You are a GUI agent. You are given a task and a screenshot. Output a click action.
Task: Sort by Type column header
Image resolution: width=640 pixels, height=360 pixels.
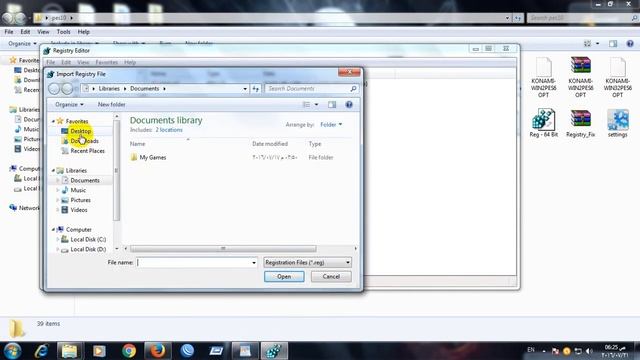tap(315, 144)
